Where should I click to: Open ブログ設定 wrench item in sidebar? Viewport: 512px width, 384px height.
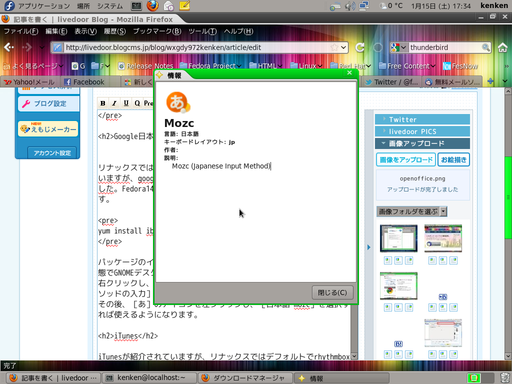(48, 104)
